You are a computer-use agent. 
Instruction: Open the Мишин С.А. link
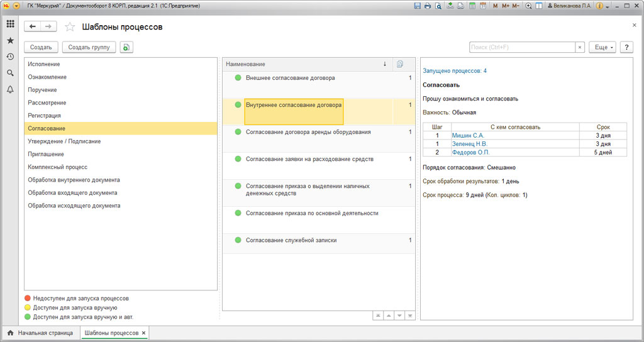[x=468, y=135]
